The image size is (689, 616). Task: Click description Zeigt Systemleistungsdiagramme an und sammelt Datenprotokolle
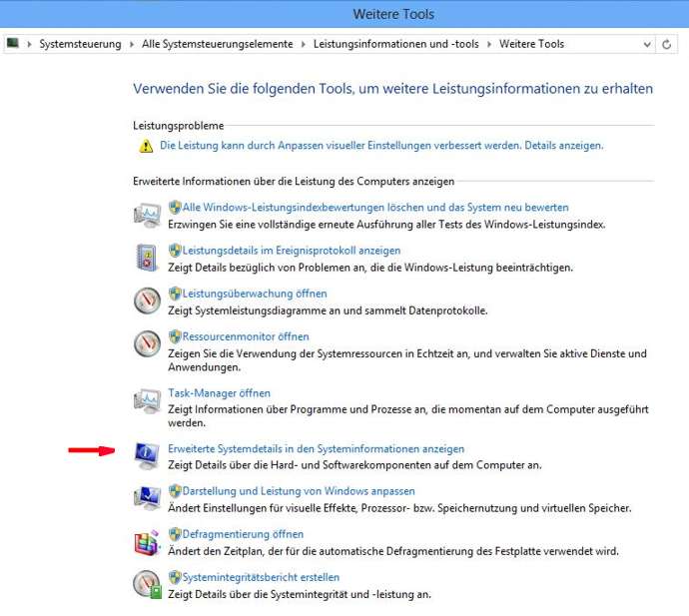click(x=328, y=310)
